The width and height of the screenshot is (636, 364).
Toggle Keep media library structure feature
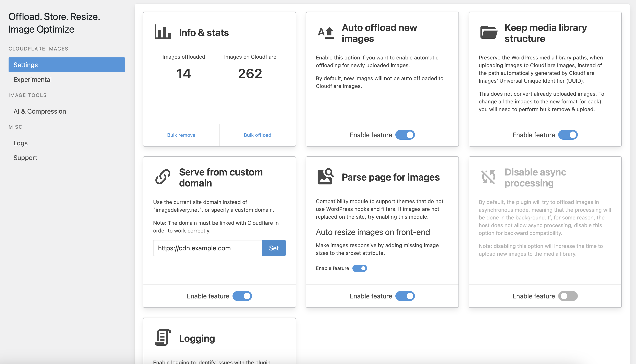pyautogui.click(x=568, y=135)
